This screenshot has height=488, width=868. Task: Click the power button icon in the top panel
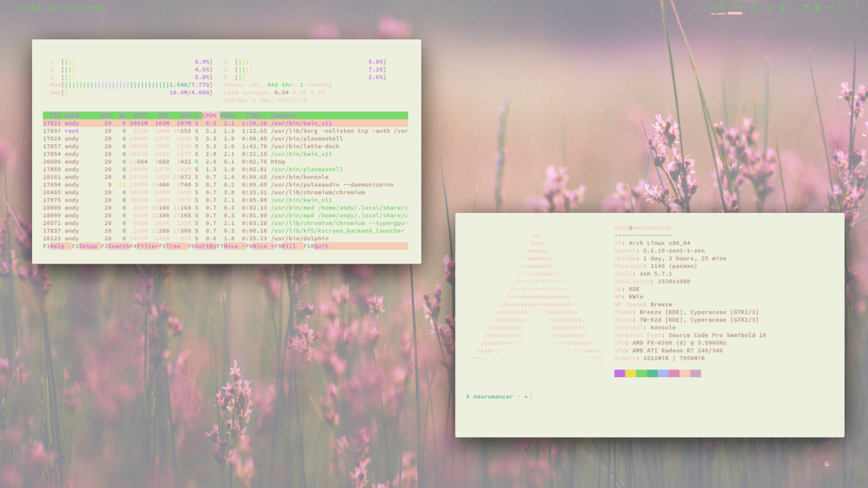[843, 7]
